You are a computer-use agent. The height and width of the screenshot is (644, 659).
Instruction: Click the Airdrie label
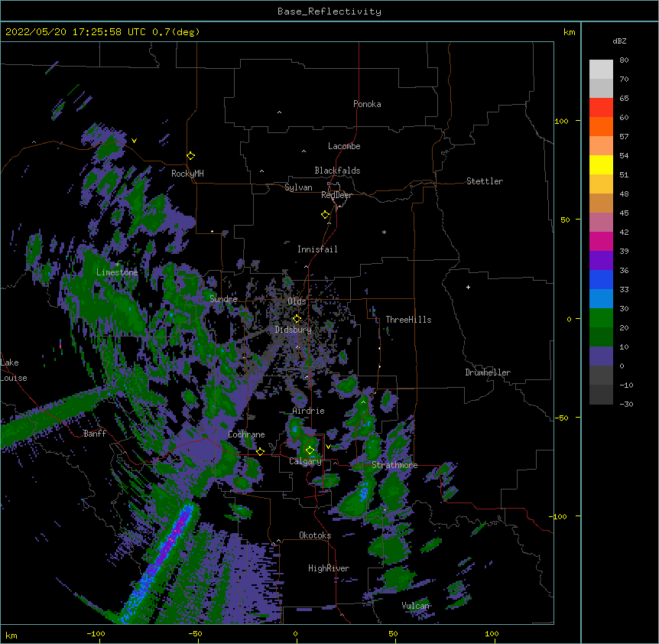[308, 411]
